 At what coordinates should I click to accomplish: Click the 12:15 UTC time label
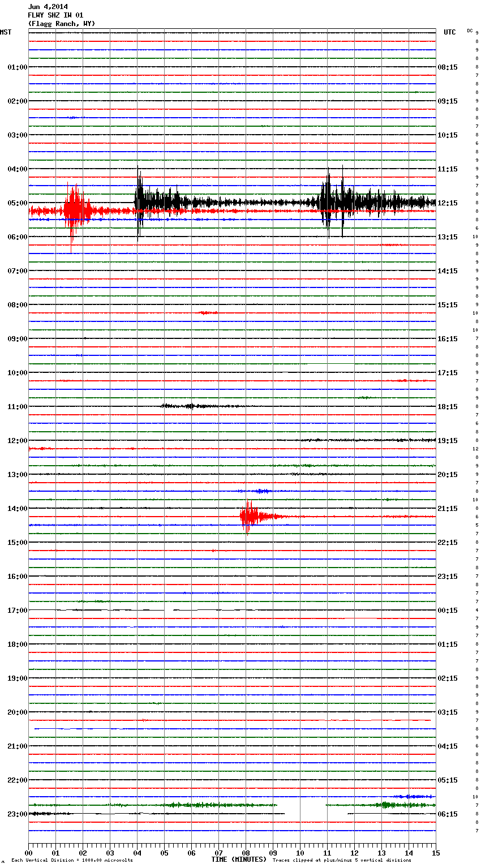pos(448,203)
